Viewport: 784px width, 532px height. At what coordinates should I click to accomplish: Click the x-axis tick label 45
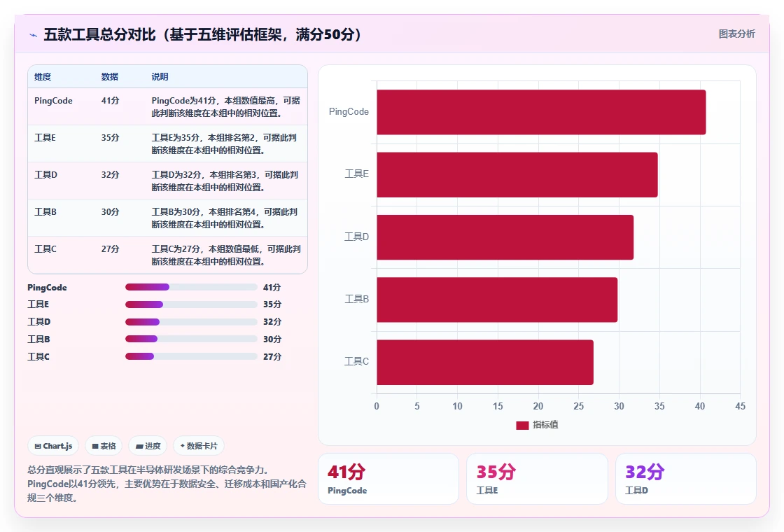[x=741, y=407]
